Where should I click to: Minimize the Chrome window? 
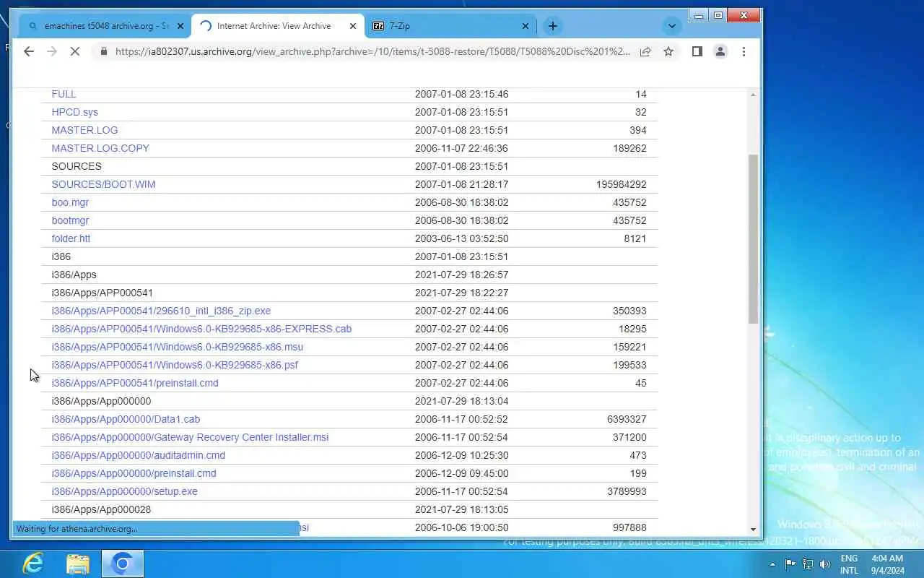(x=698, y=15)
